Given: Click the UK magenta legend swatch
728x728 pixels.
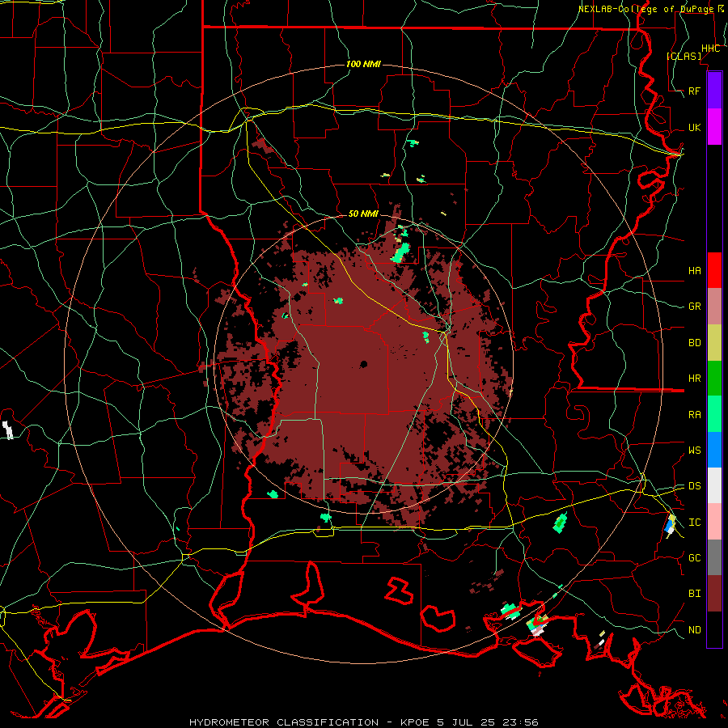Looking at the screenshot, I should point(714,127).
